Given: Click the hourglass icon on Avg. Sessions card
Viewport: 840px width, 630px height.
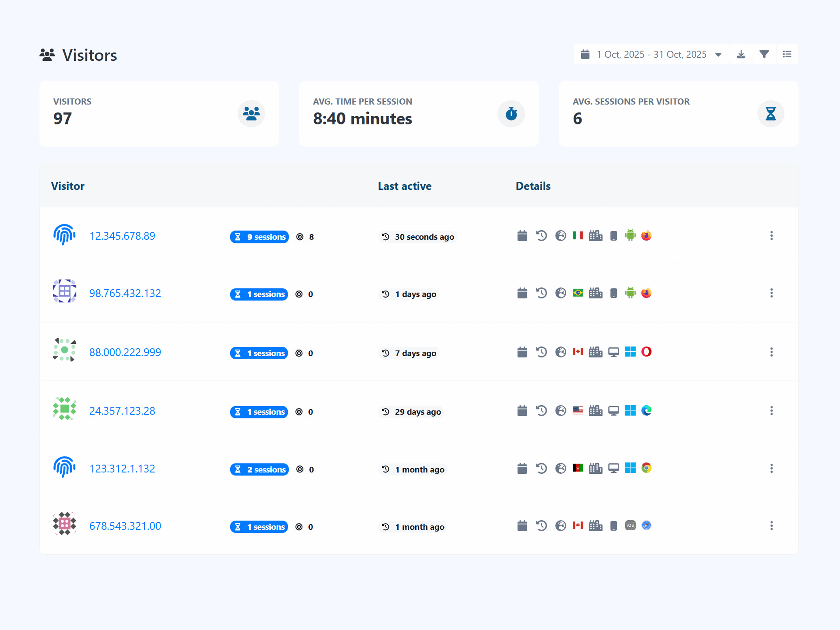Looking at the screenshot, I should 770,113.
